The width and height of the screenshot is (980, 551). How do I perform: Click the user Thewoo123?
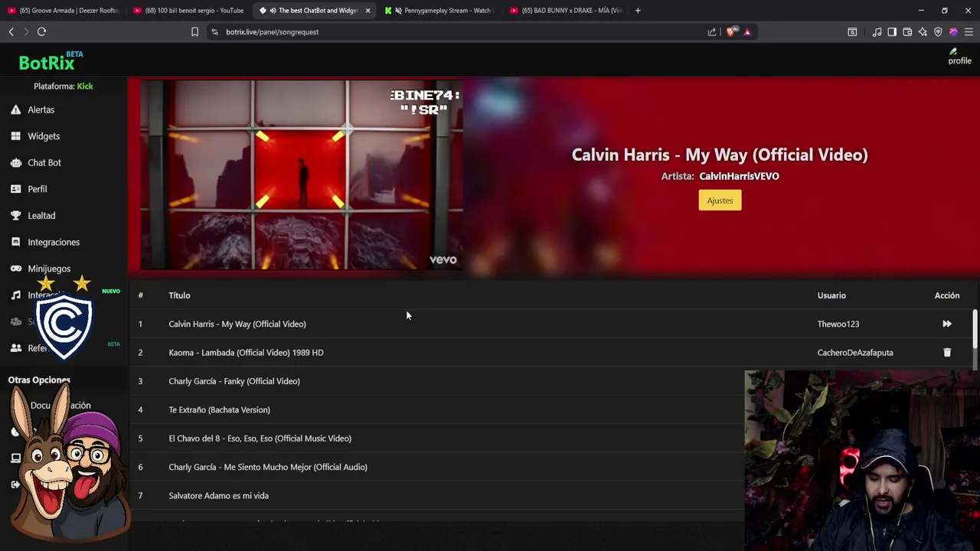click(x=838, y=324)
